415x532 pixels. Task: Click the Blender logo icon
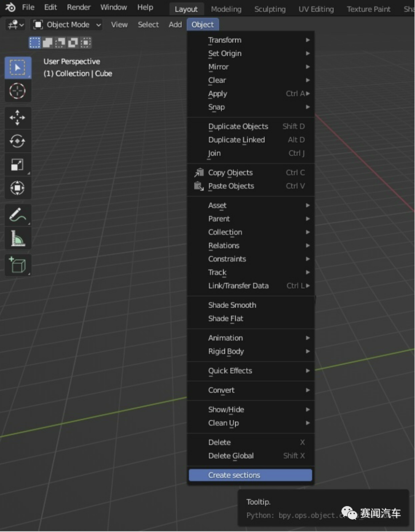click(10, 7)
